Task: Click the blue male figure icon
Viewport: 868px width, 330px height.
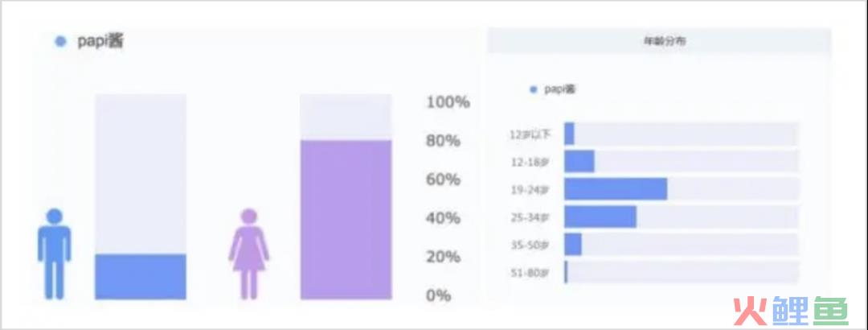Action: (x=55, y=254)
